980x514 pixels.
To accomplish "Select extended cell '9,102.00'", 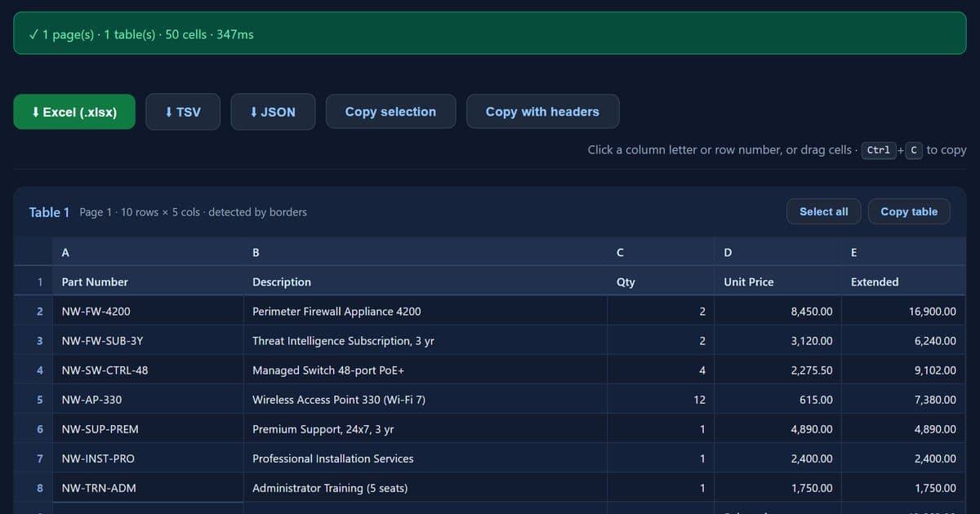I will [904, 370].
